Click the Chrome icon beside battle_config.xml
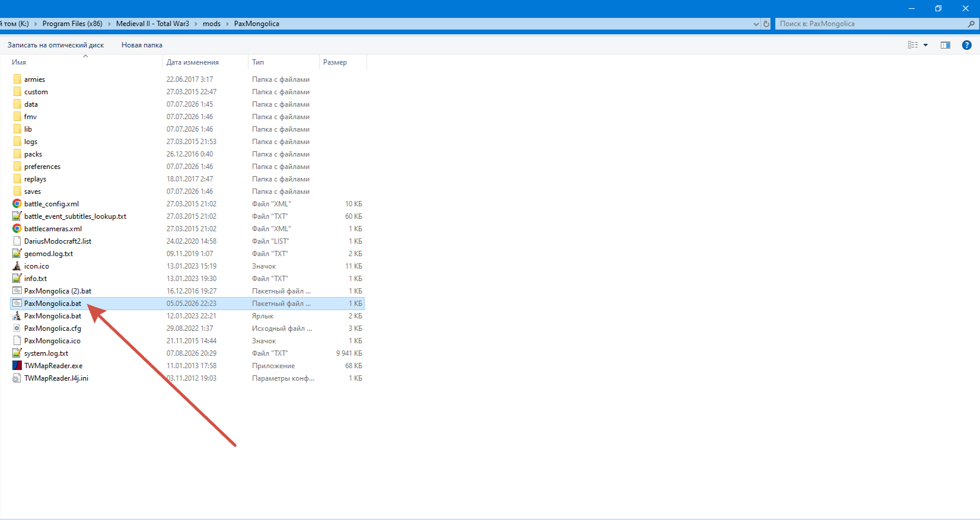This screenshot has height=520, width=980. tap(17, 204)
